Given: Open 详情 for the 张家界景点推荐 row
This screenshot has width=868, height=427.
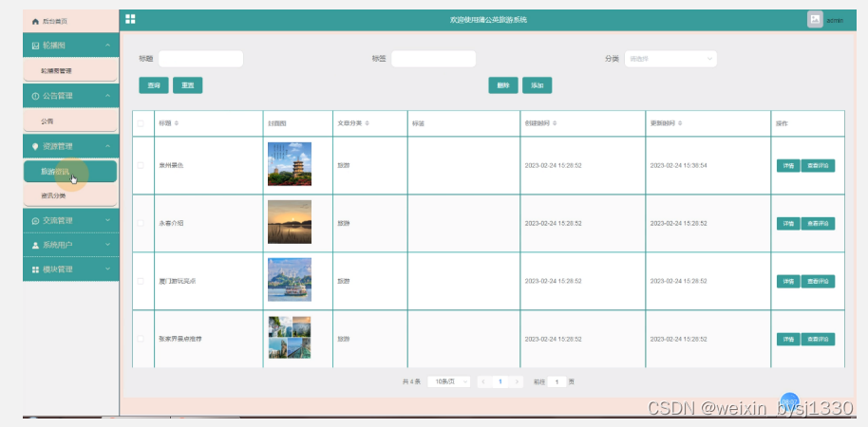Looking at the screenshot, I should [788, 339].
